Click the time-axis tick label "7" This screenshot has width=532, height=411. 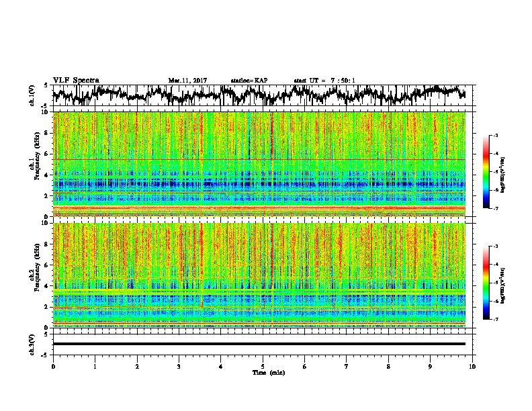(x=347, y=367)
